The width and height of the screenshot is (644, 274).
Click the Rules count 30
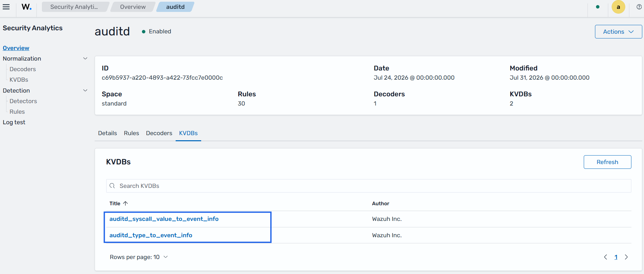241,103
